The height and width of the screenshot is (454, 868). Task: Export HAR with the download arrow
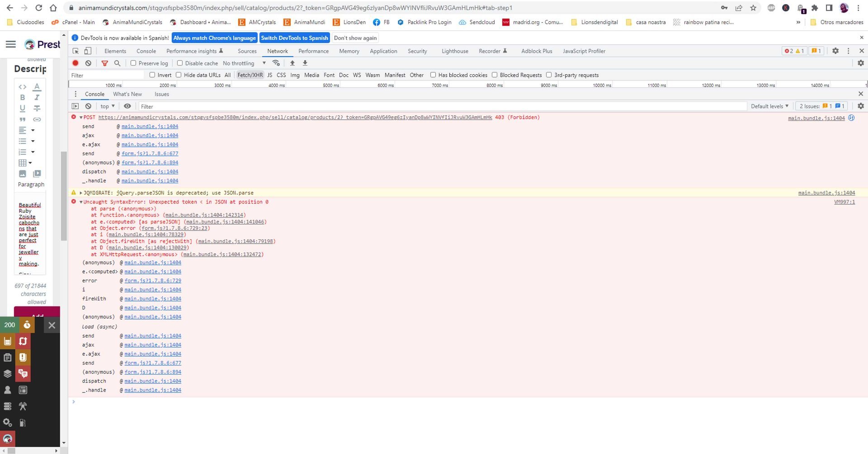click(x=305, y=63)
